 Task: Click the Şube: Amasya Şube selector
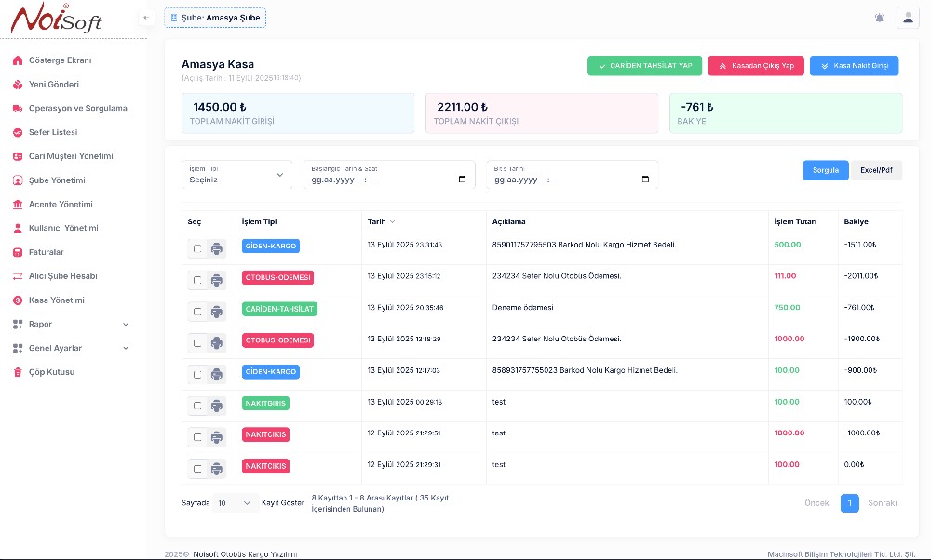(215, 18)
